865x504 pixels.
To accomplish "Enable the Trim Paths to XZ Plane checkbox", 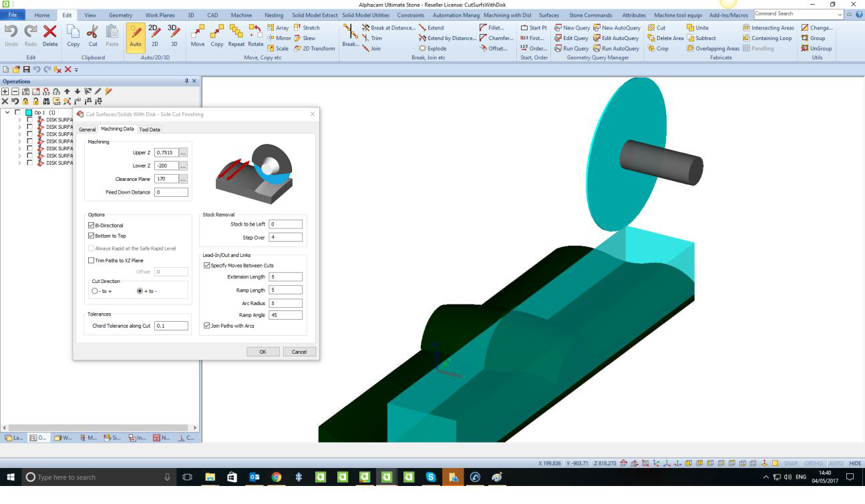I will tap(92, 260).
